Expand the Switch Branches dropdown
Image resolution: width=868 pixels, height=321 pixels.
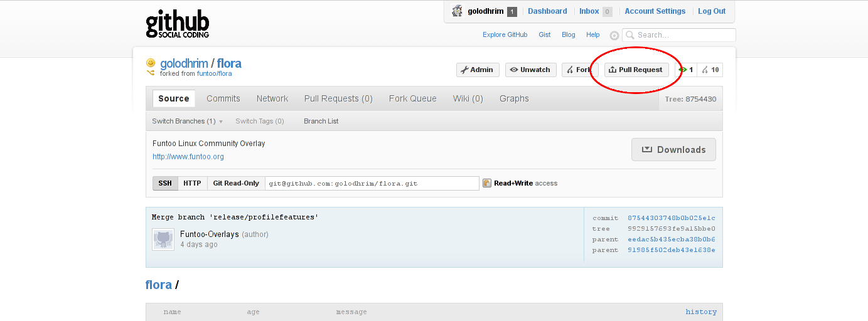pos(187,121)
